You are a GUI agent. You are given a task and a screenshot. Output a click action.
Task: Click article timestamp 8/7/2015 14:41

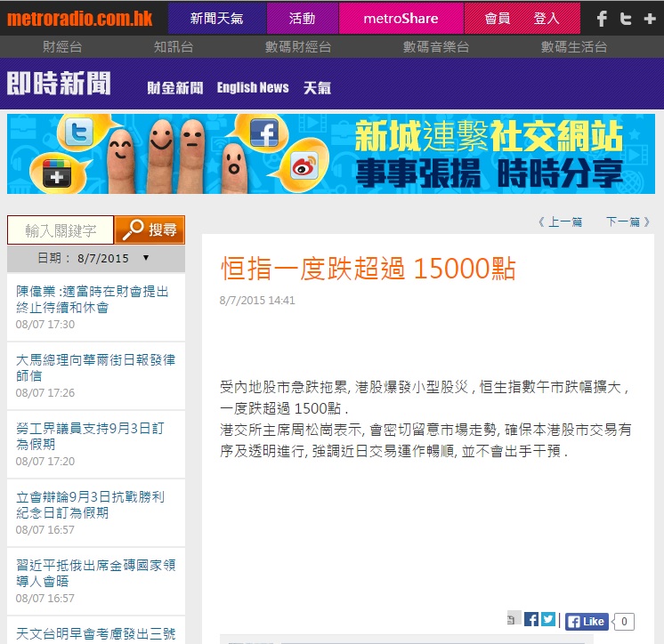257,301
